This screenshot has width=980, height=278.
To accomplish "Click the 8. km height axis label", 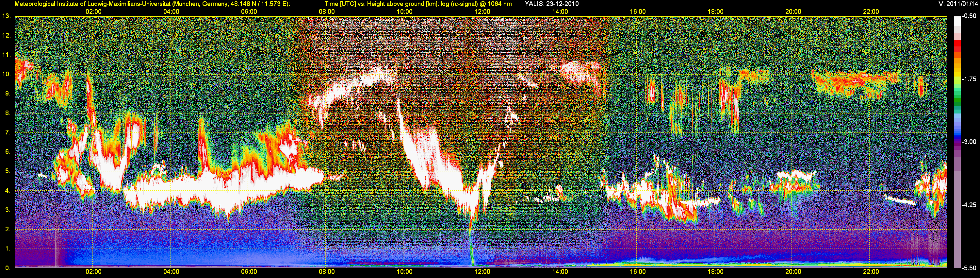I will [x=7, y=113].
